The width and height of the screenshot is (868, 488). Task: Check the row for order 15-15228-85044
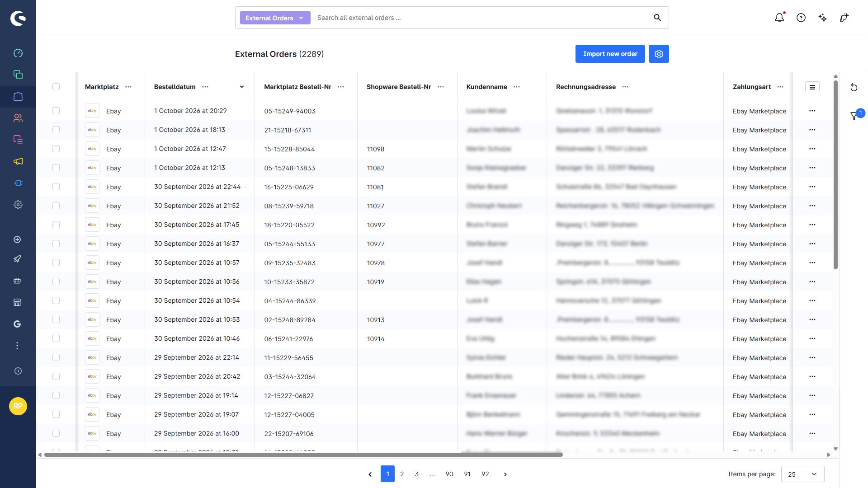(x=56, y=149)
